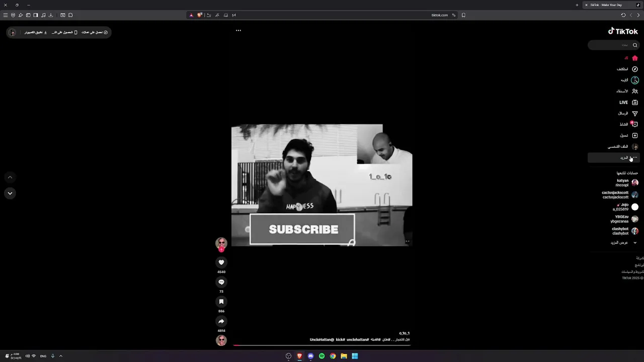The image size is (644, 362).
Task: Click the Brave Shields lion icon in address bar
Action: pos(200,15)
